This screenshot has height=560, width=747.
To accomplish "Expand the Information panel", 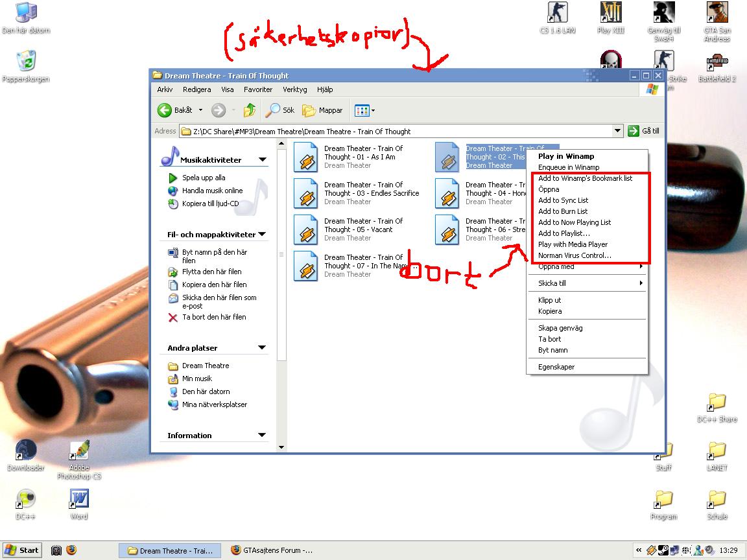I will [262, 436].
